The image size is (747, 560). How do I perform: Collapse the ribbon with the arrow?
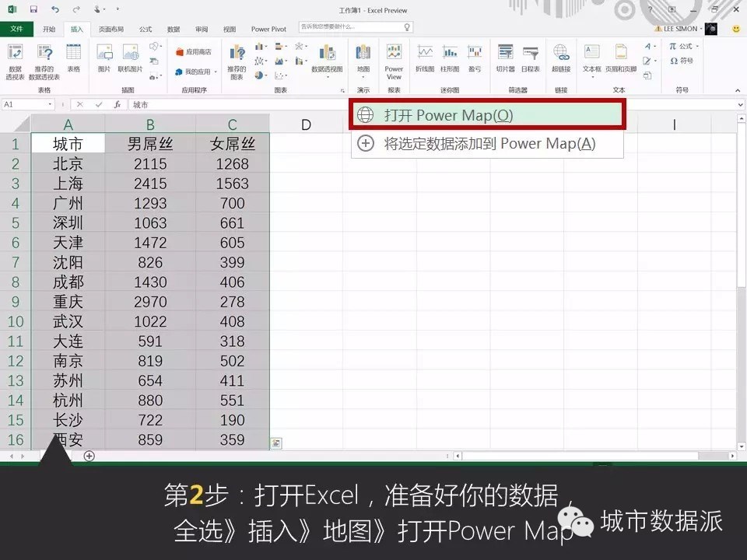coord(738,90)
